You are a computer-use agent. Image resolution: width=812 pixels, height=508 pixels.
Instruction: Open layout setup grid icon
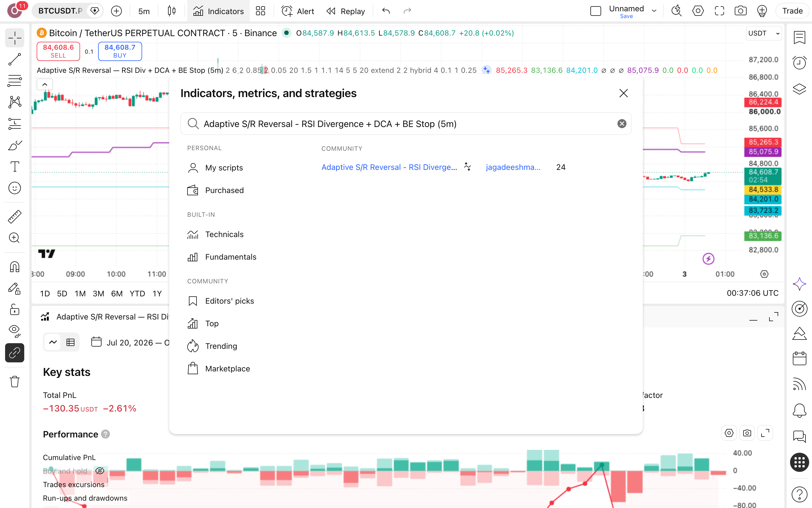coord(261,11)
